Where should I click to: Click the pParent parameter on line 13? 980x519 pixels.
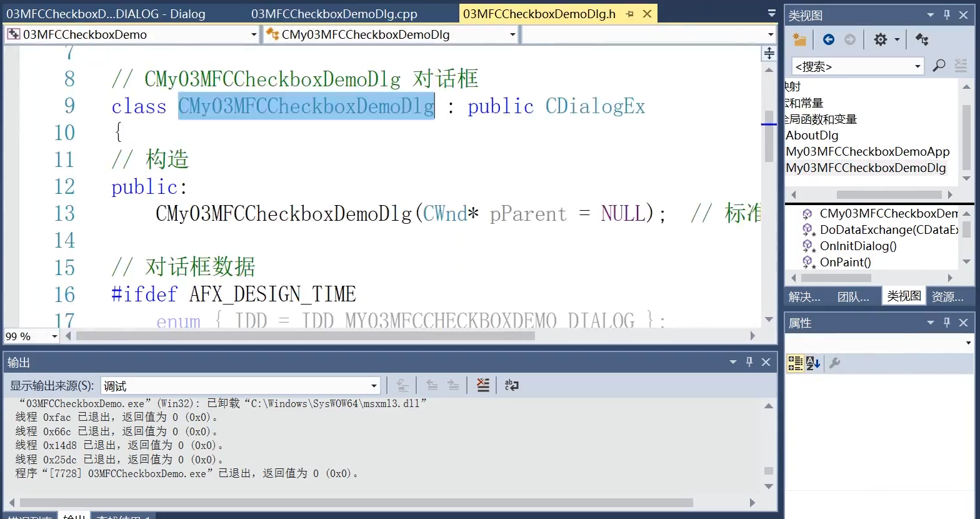528,214
